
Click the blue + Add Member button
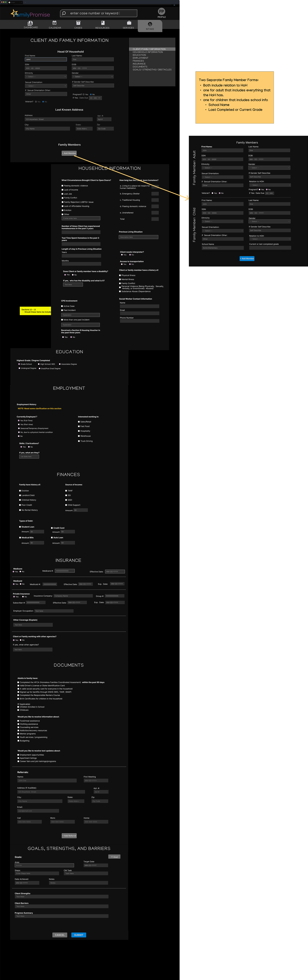(x=247, y=259)
